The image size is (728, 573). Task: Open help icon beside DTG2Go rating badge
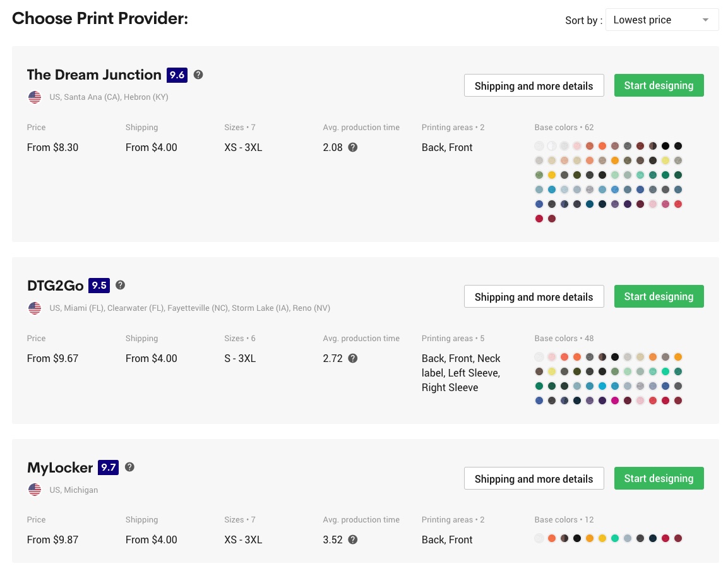(120, 286)
